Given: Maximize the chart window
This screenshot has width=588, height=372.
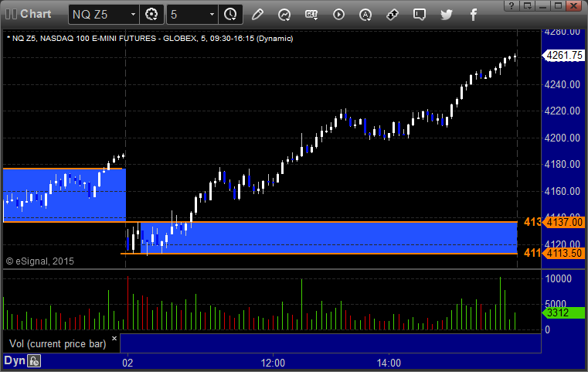Looking at the screenshot, I should 559,5.
